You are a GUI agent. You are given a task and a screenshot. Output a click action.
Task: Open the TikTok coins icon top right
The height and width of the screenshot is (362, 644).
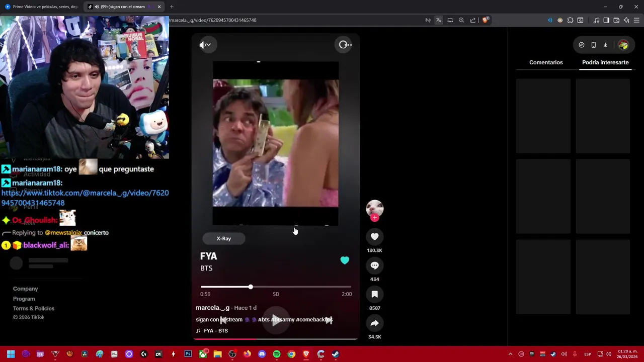[x=581, y=45]
